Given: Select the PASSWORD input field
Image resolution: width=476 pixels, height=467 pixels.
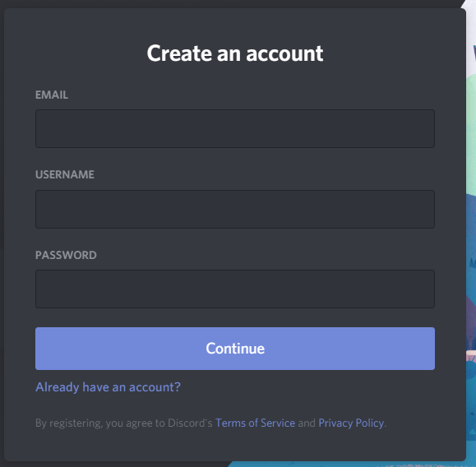Looking at the screenshot, I should coord(235,289).
